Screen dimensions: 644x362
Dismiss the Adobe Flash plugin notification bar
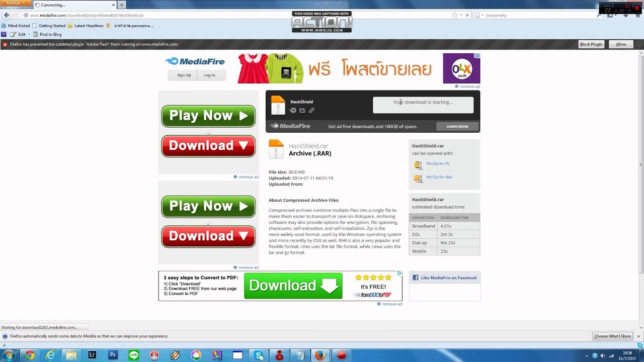pos(639,44)
